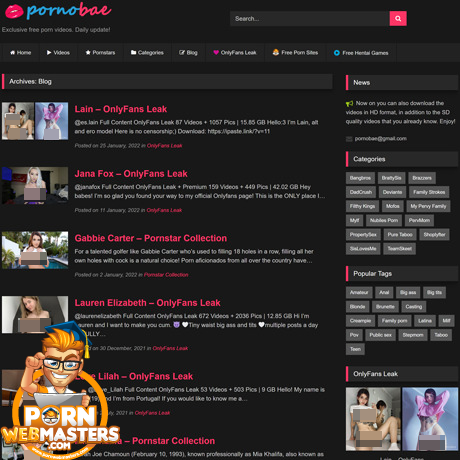Open the Lauren Elizabeth – OnlyFans Leak title
460x460 pixels.
click(x=147, y=303)
